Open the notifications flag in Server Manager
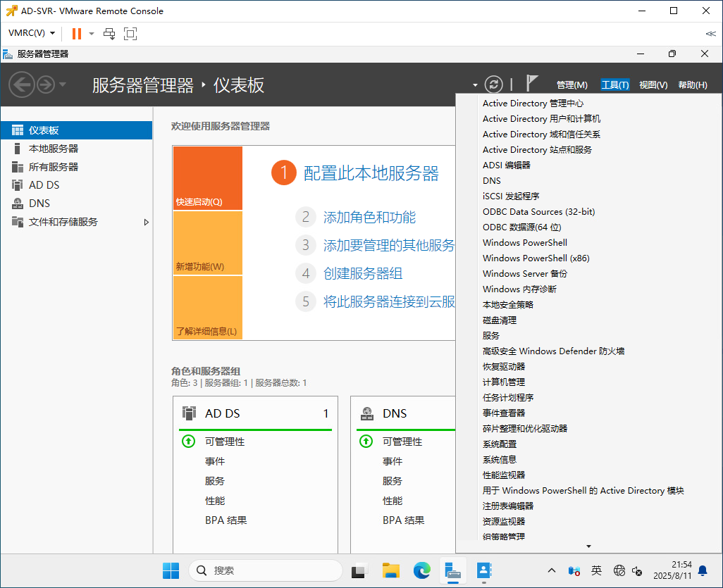The image size is (723, 588). point(531,83)
